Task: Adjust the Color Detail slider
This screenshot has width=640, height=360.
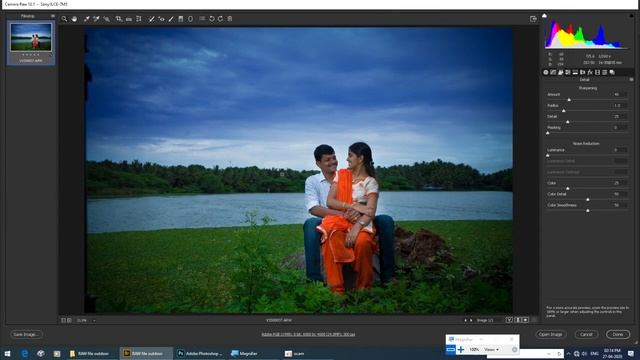Action: coord(588,199)
